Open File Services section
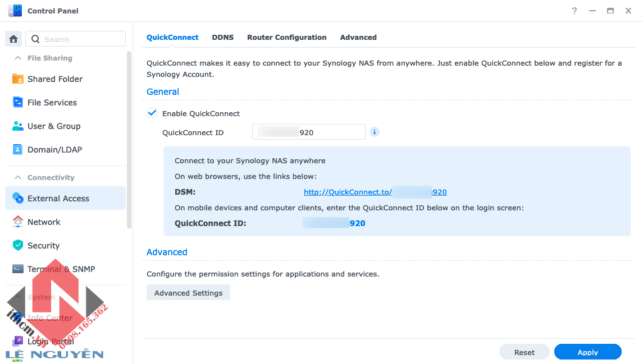This screenshot has height=364, width=643. click(52, 103)
